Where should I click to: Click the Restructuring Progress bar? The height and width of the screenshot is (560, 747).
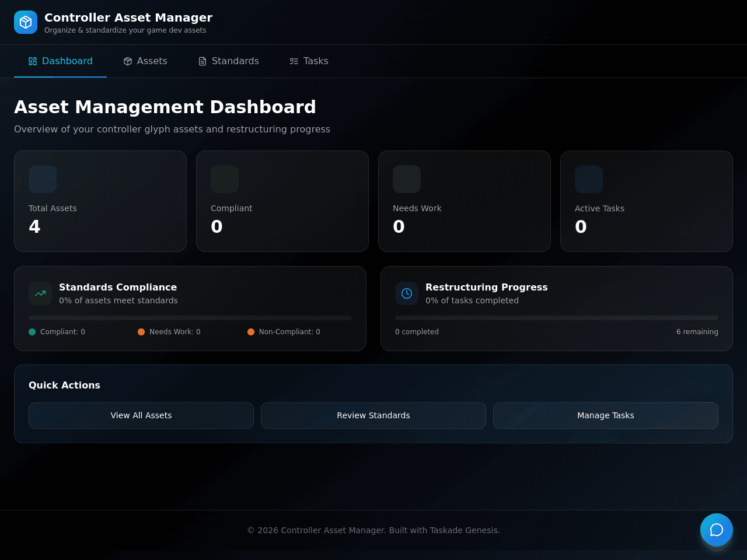pos(557,318)
